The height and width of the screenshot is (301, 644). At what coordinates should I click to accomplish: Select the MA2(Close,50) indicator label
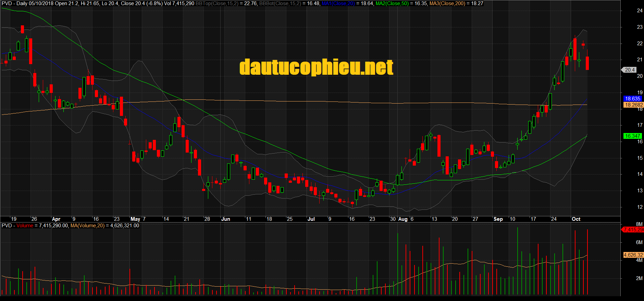point(392,3)
